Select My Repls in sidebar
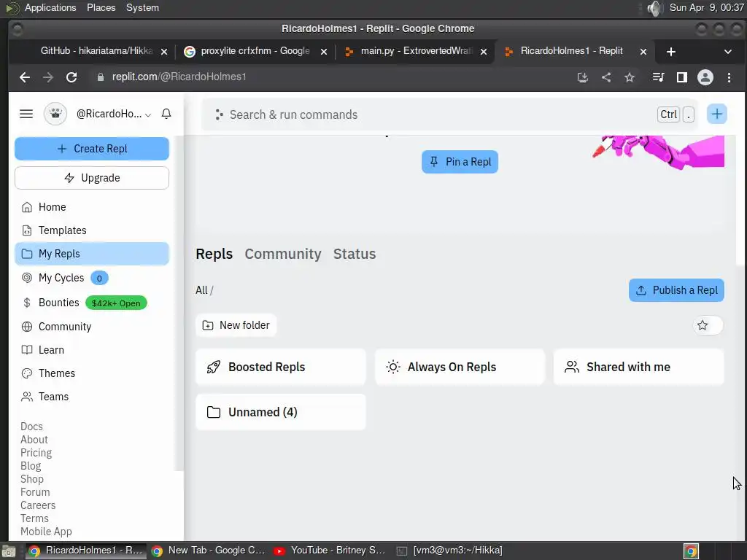Screen dimensions: 747x560 (x=92, y=254)
